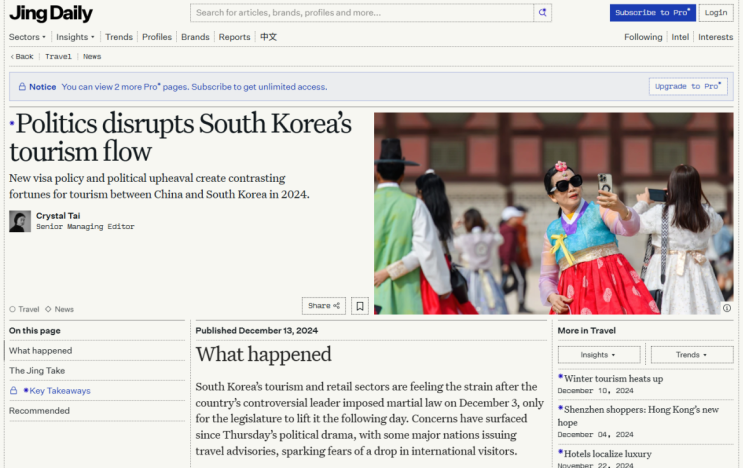Click the Travel tag below the author
The image size is (743, 468).
28,309
